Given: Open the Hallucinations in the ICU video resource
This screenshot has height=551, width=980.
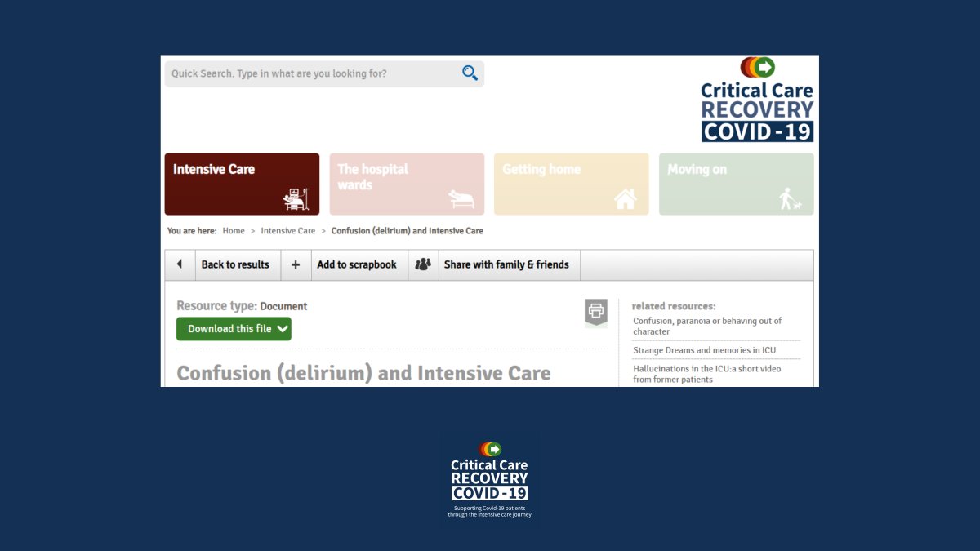Looking at the screenshot, I should tap(707, 374).
